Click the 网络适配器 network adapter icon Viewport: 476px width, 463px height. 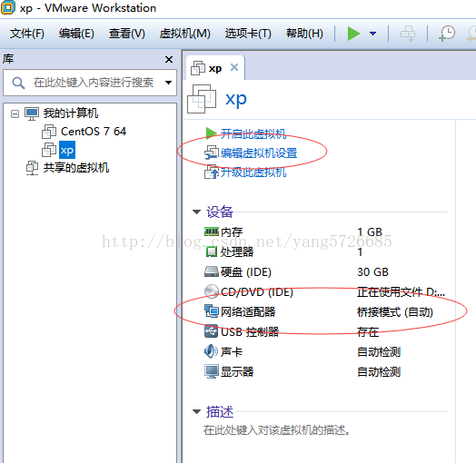[212, 311]
